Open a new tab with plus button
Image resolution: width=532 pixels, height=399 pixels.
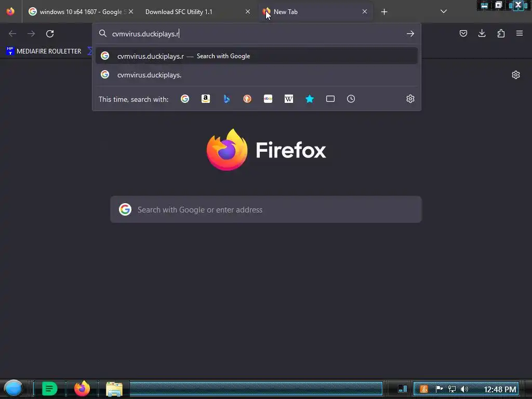pos(384,12)
